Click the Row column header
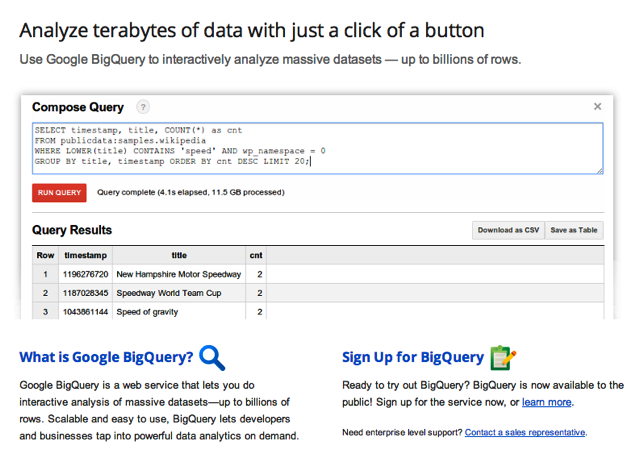 45,255
